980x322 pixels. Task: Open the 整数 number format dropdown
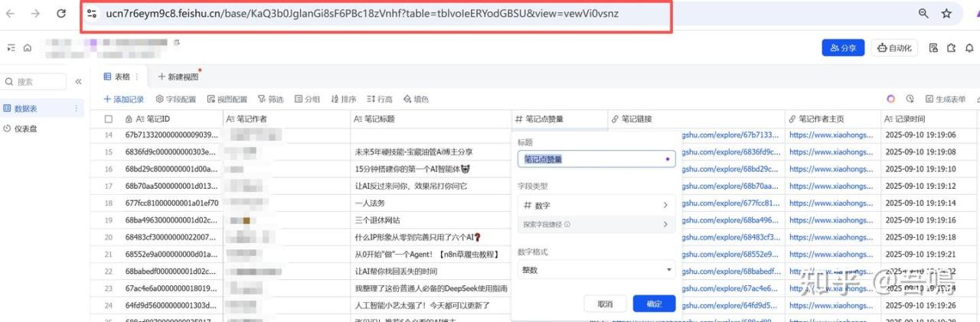pos(596,270)
